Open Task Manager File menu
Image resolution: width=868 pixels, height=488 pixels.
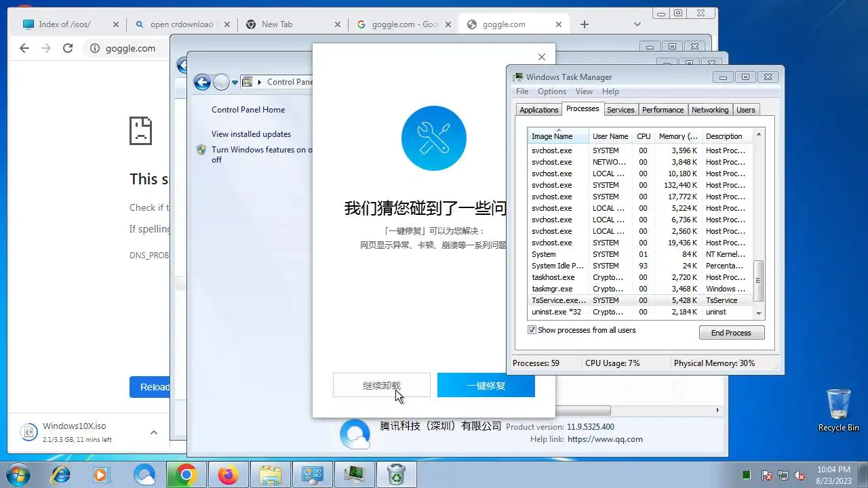522,91
